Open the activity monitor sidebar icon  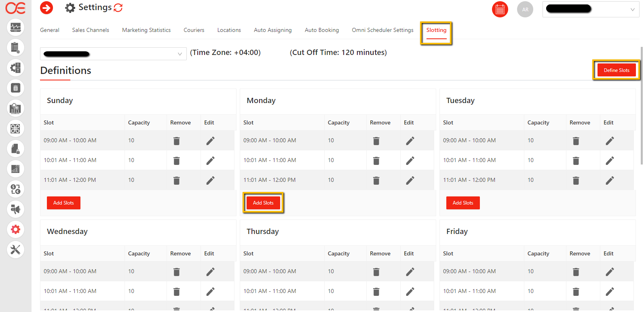click(x=15, y=27)
